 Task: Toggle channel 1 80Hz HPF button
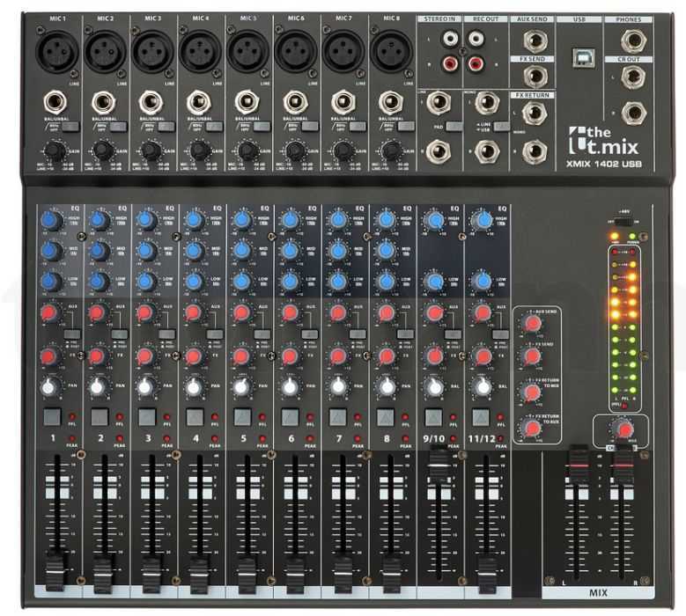[70, 127]
